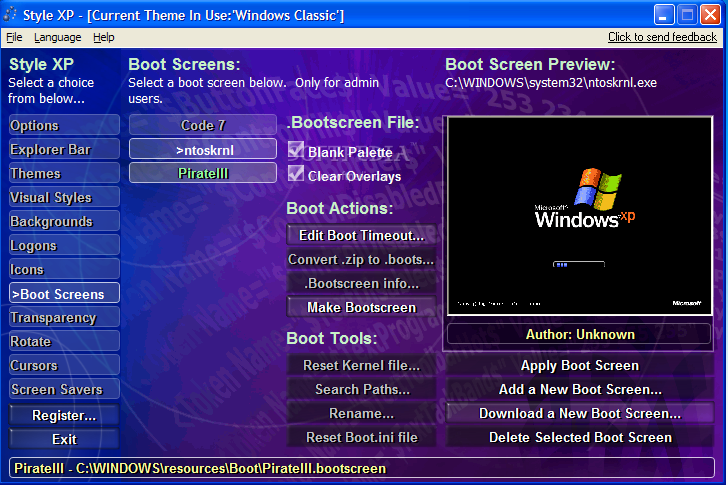Go to the Explorer Bar section
728x485 pixels.
(64, 149)
